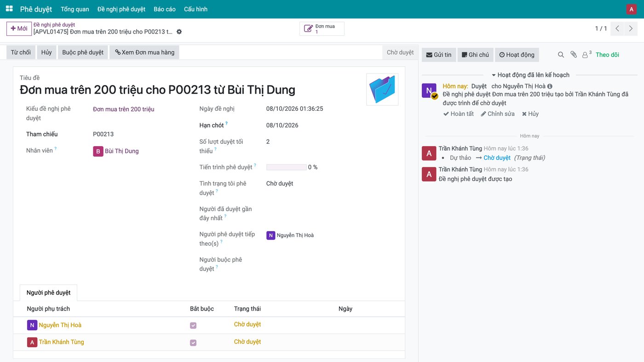
Task: Create new record with Mới button
Action: pos(19,28)
